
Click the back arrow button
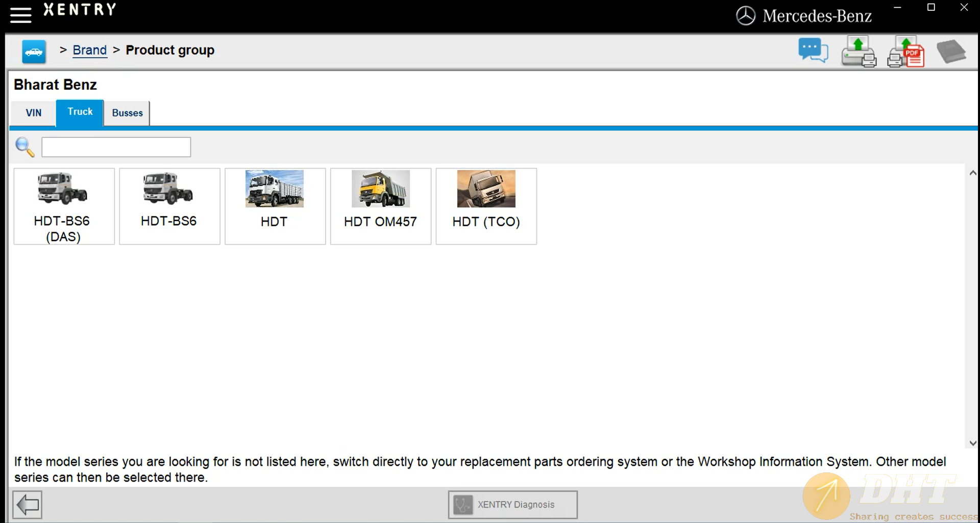(x=27, y=505)
